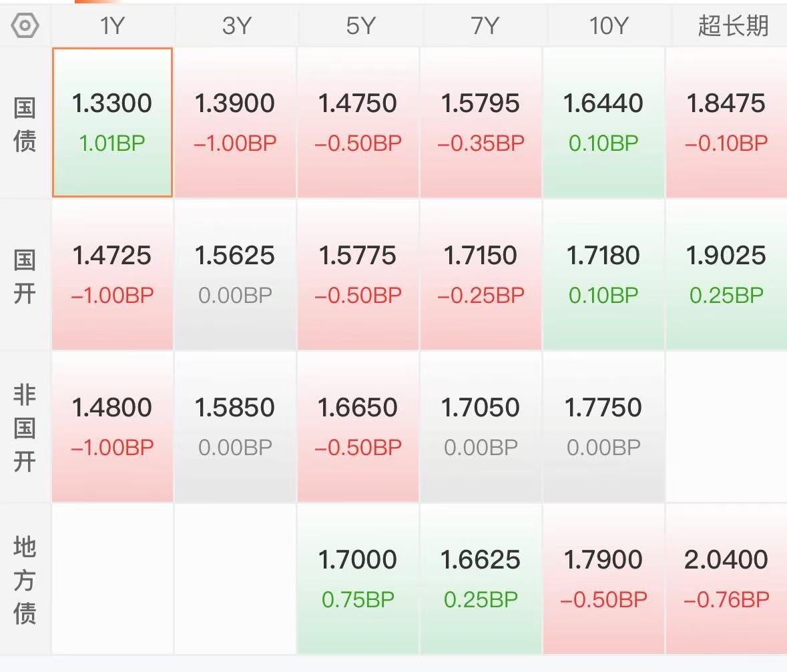The width and height of the screenshot is (787, 672).
Task: Select the 3Y column header
Action: pyautogui.click(x=236, y=25)
